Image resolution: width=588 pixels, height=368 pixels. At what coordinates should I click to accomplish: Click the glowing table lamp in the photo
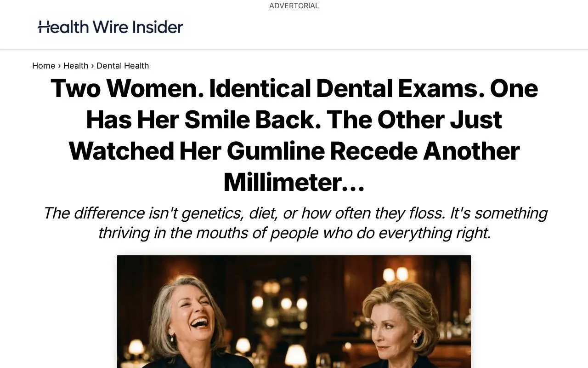tap(296, 355)
